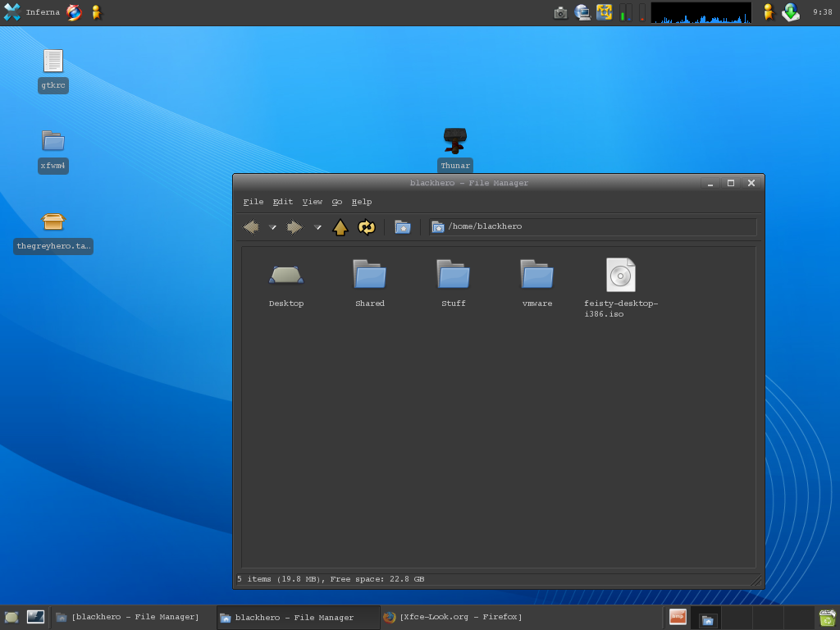Click the yellow figure icon beside Firefox
This screenshot has width=840, height=630.
(x=97, y=12)
